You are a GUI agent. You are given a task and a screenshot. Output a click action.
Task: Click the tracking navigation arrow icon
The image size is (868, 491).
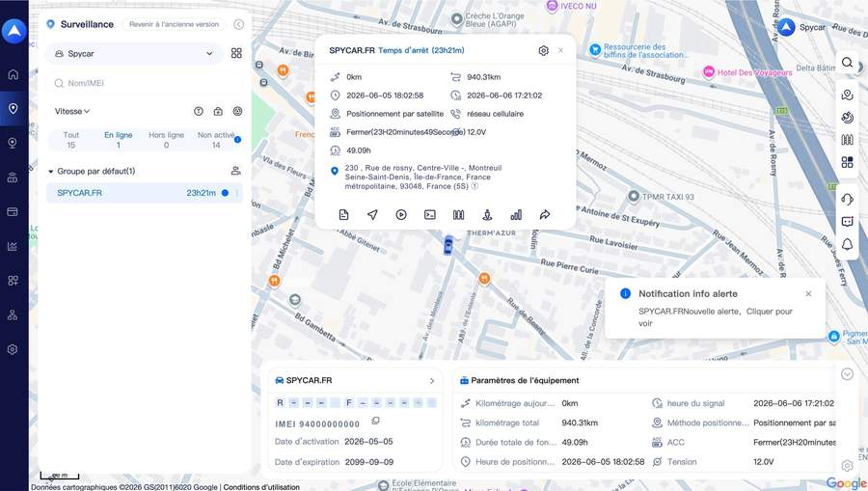[372, 215]
